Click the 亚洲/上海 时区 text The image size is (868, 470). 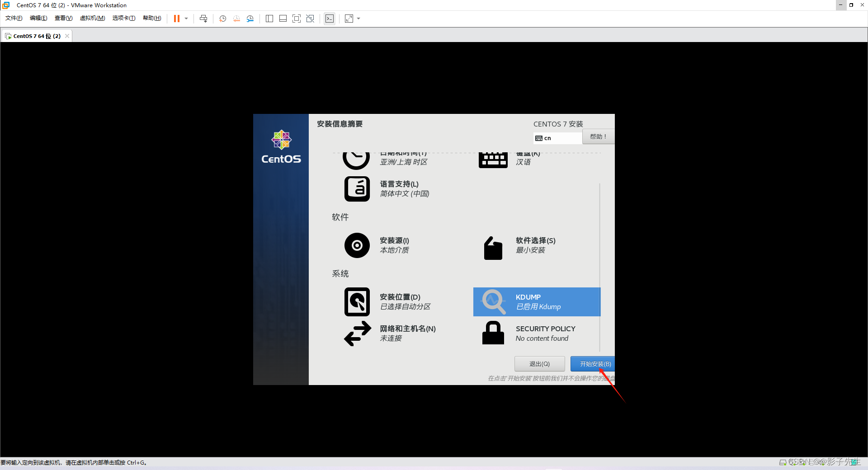pyautogui.click(x=404, y=162)
